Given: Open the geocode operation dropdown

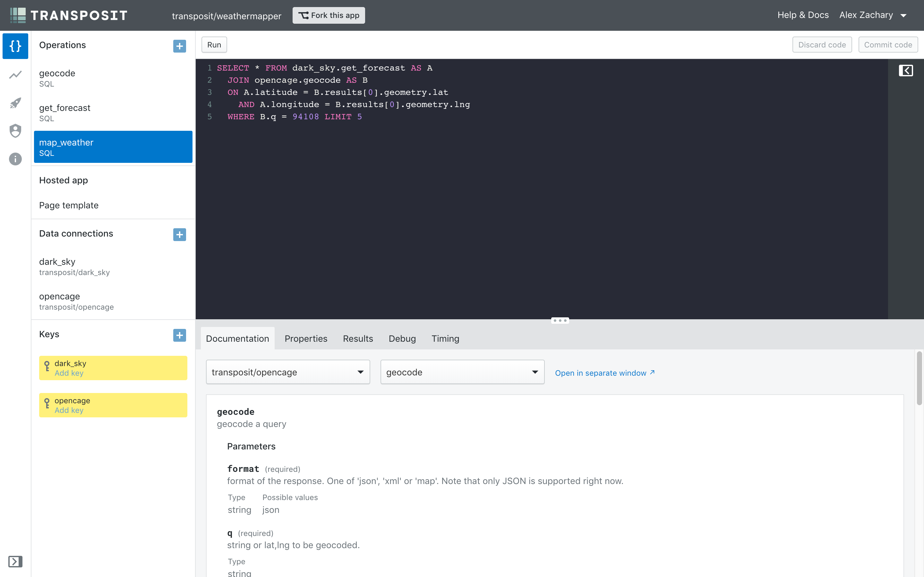Looking at the screenshot, I should tap(462, 372).
